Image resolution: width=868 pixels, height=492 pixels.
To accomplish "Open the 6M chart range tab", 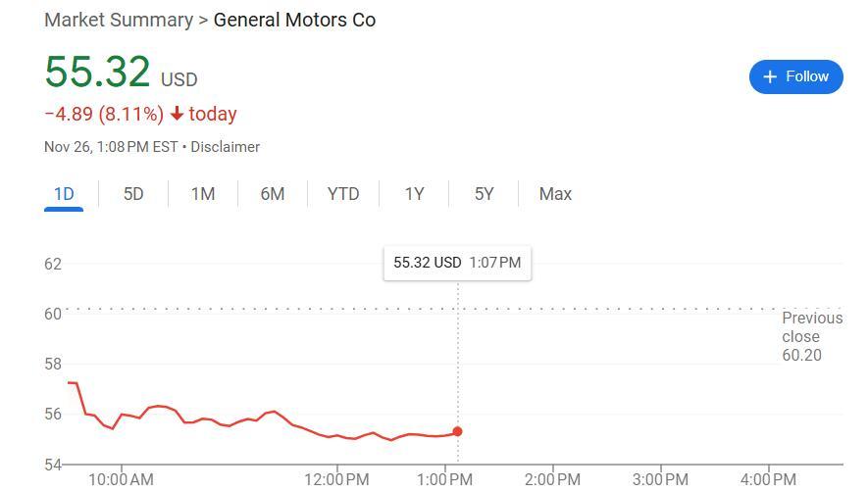I will (x=273, y=194).
